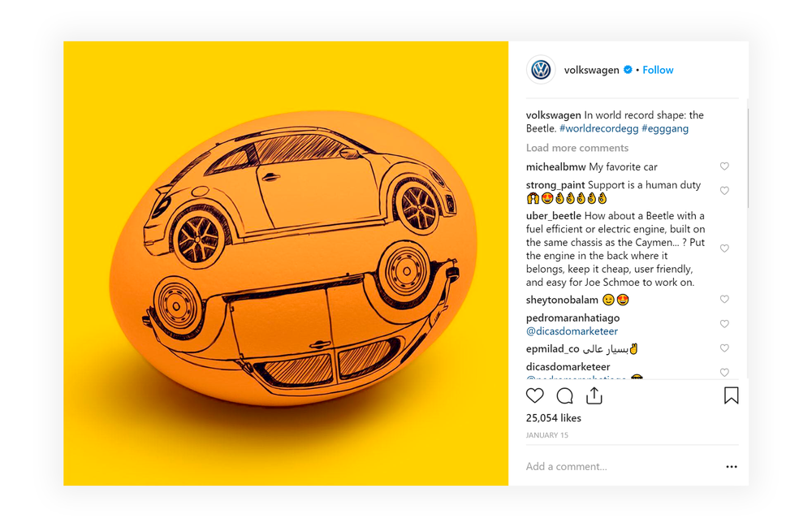Click the Add a comment field
Screen dimensions: 812x527
tap(621, 466)
